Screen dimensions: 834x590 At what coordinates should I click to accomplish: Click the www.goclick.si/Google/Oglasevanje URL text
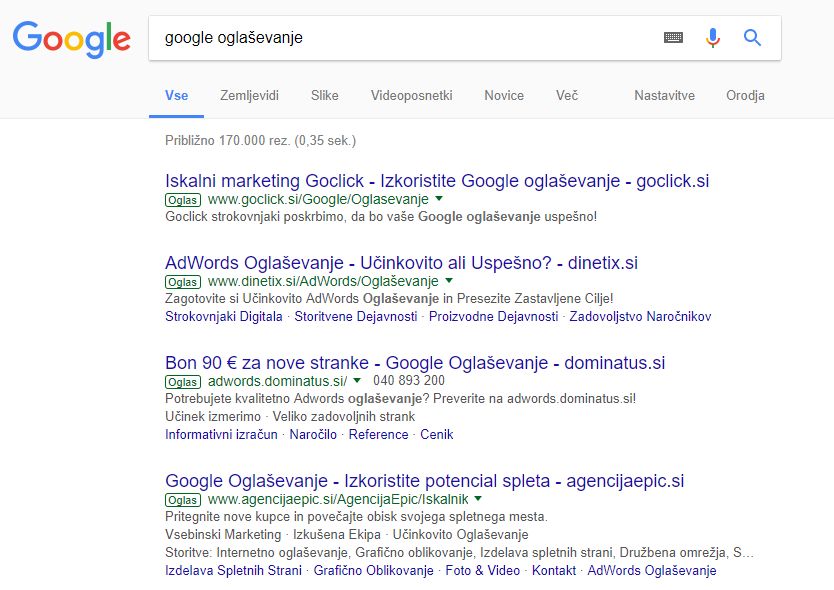click(x=318, y=200)
